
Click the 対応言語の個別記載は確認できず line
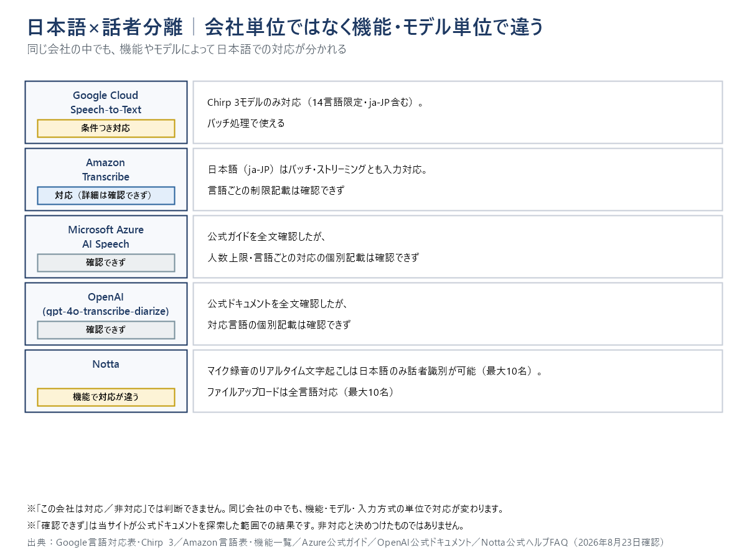pyautogui.click(x=279, y=325)
